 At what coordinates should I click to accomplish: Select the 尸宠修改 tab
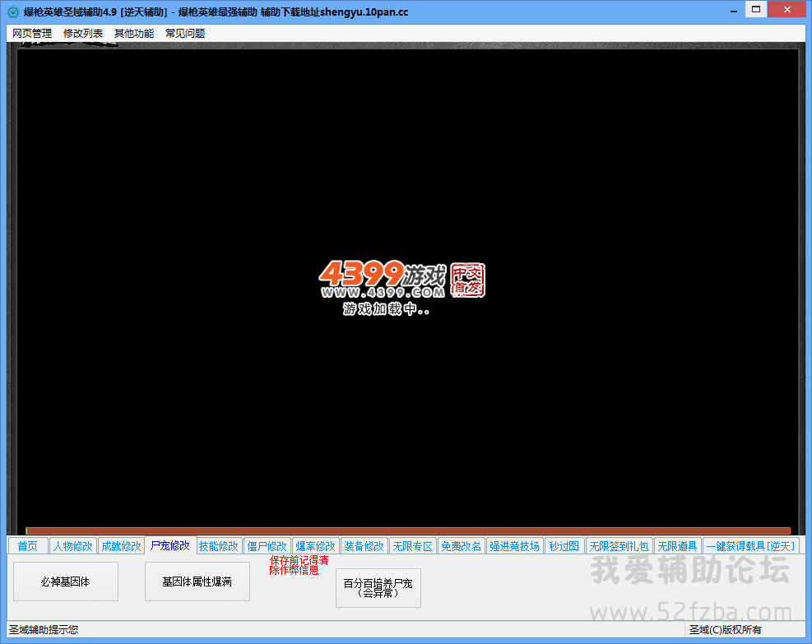(170, 545)
